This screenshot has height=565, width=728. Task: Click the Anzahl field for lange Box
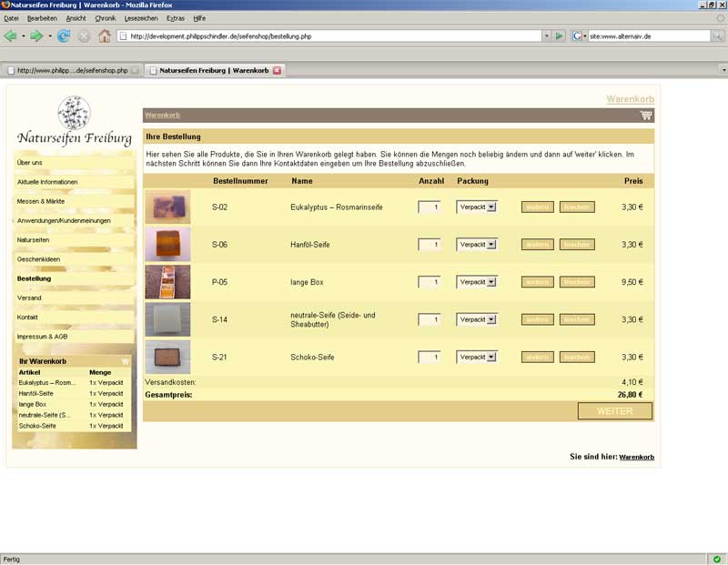430,282
